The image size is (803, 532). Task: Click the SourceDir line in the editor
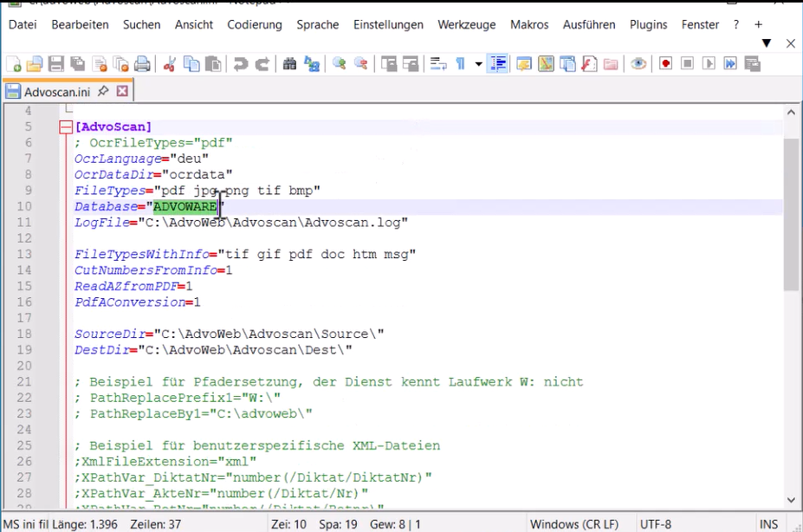click(229, 334)
